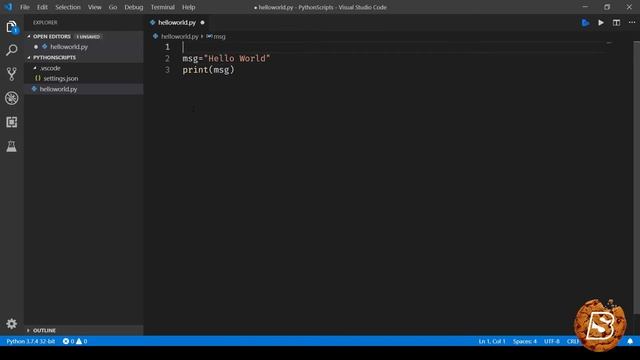The width and height of the screenshot is (640, 360).
Task: Open the Extensions view
Action: (11, 122)
